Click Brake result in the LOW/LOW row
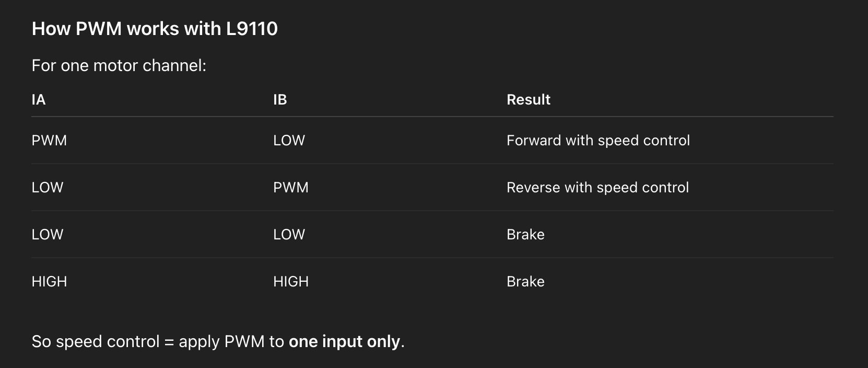 525,235
